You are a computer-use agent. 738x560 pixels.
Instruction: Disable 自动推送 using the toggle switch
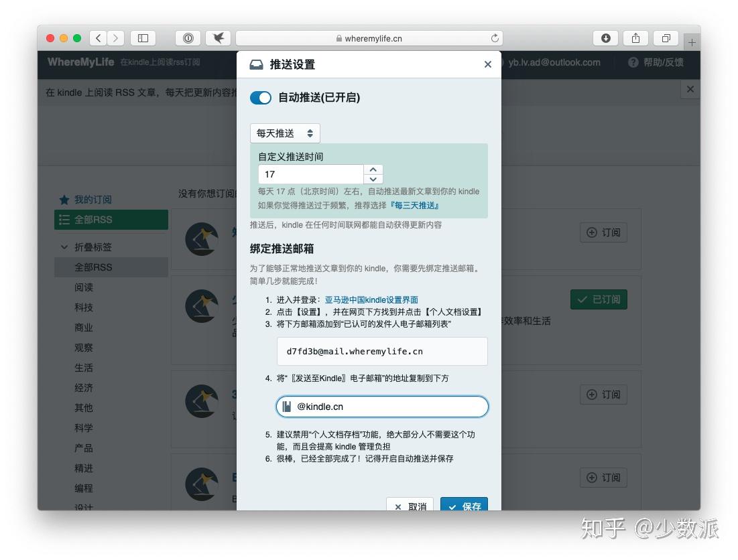pos(261,98)
